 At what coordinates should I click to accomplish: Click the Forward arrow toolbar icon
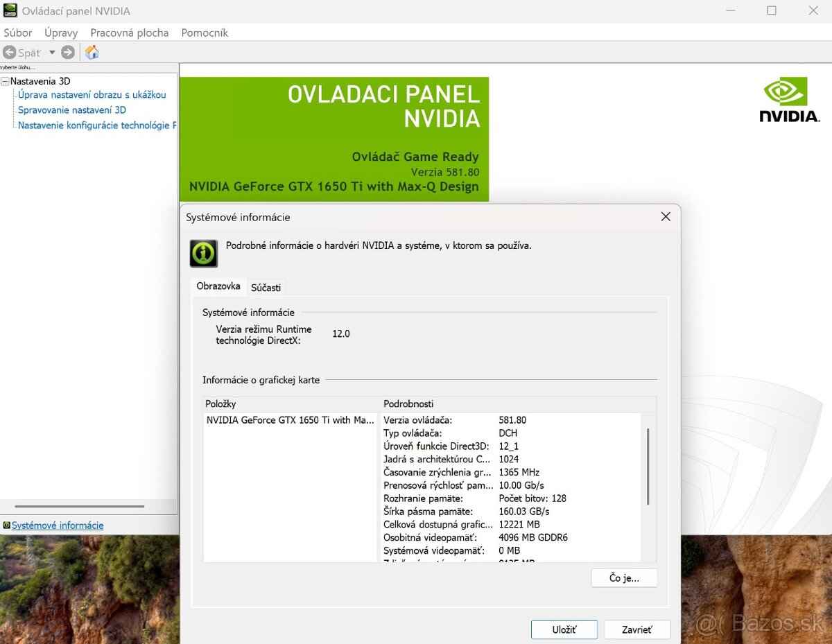(x=68, y=53)
